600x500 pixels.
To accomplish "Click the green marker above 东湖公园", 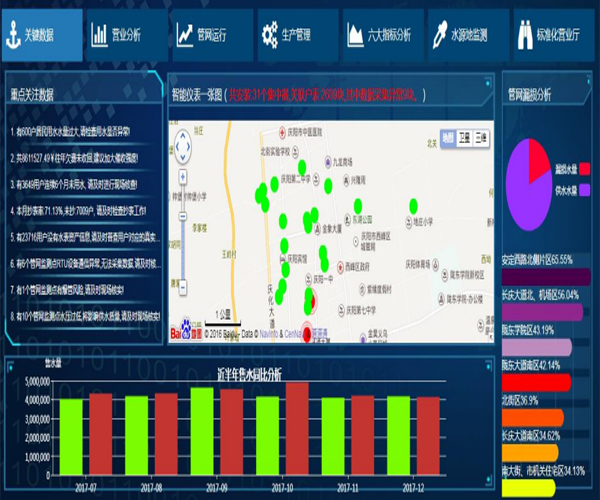I will (358, 206).
